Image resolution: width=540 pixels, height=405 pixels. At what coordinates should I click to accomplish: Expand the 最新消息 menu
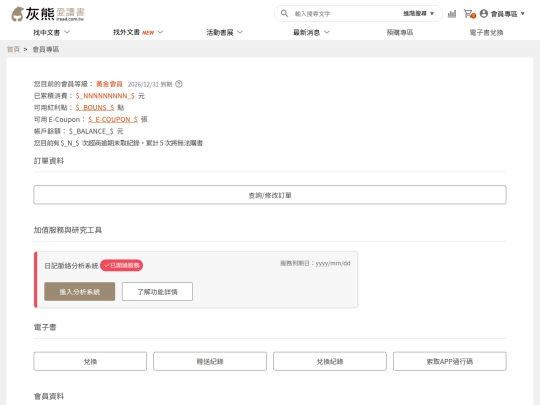point(311,32)
